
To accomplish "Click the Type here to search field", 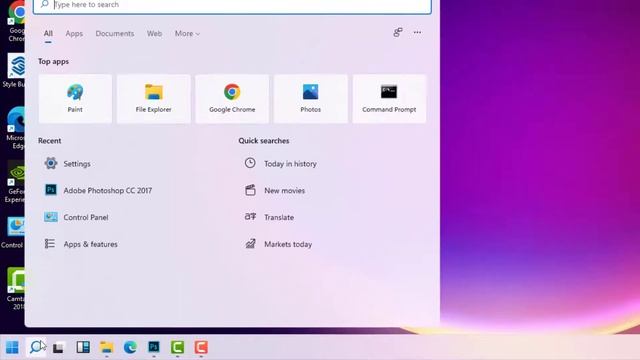I will click(232, 6).
